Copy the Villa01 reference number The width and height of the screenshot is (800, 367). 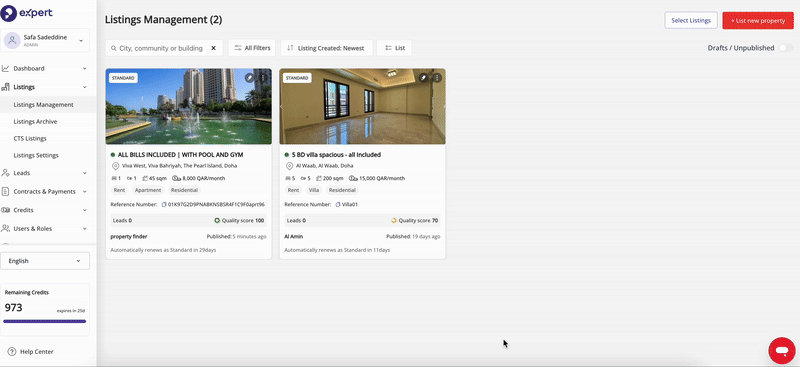click(338, 204)
